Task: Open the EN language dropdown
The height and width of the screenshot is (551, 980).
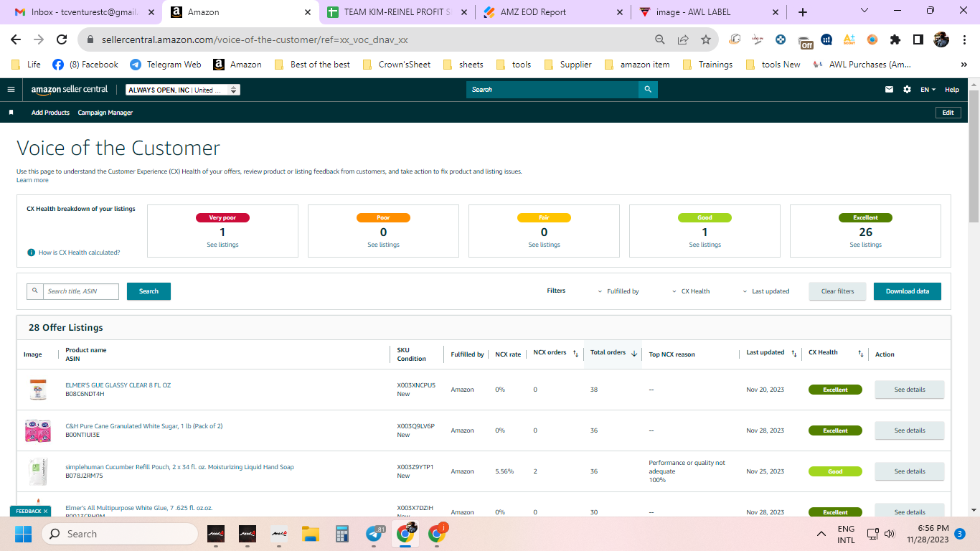Action: point(928,90)
